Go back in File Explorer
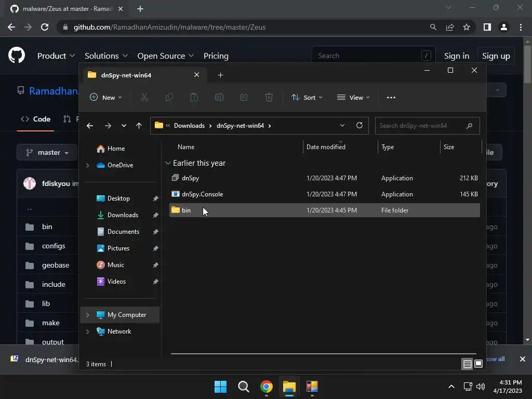This screenshot has height=399, width=532. click(90, 126)
